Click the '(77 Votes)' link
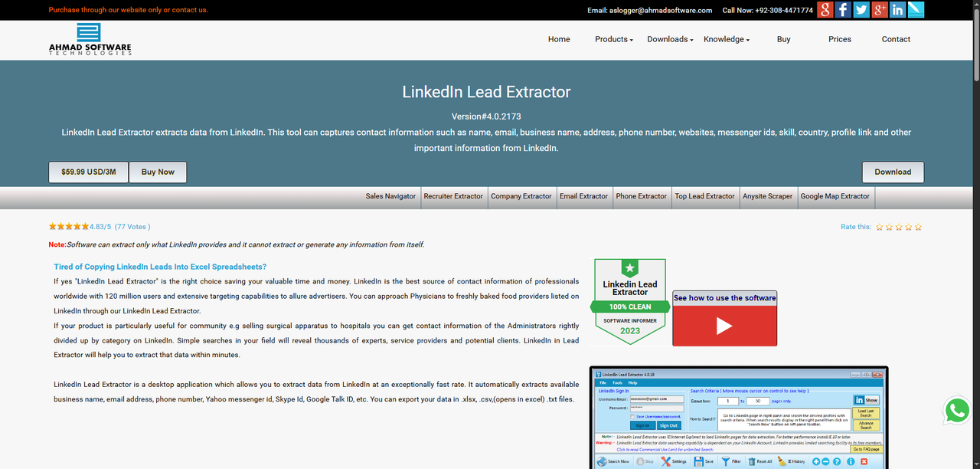 pos(132,227)
